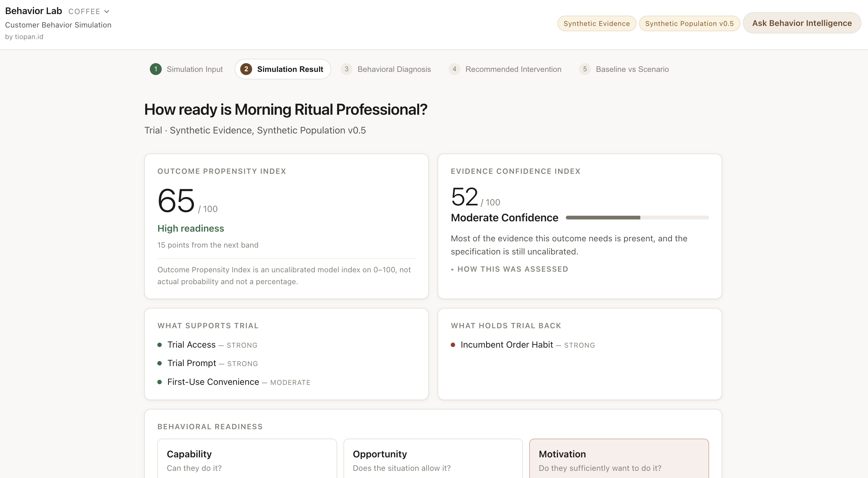
Task: Click '15 points from the next band'
Action: click(x=208, y=245)
